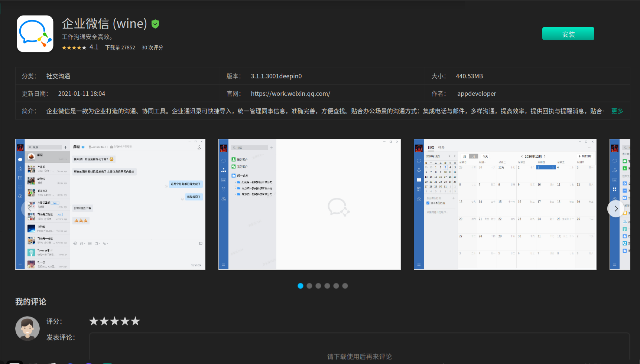Select the fifth carousel page dot
The height and width of the screenshot is (364, 640).
[336, 286]
